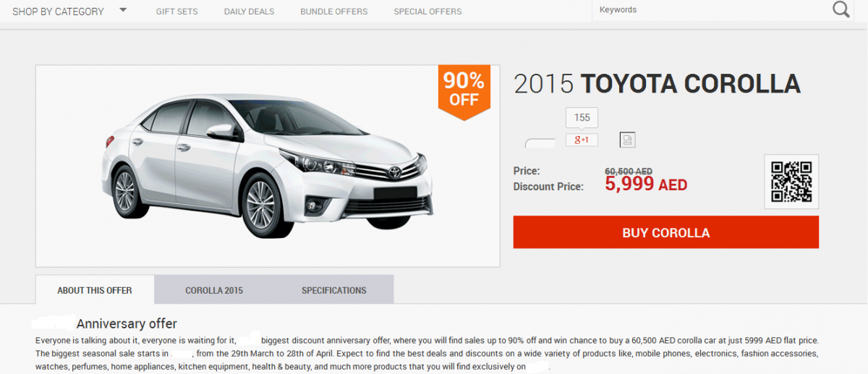Open Bundle Offers page

[333, 12]
